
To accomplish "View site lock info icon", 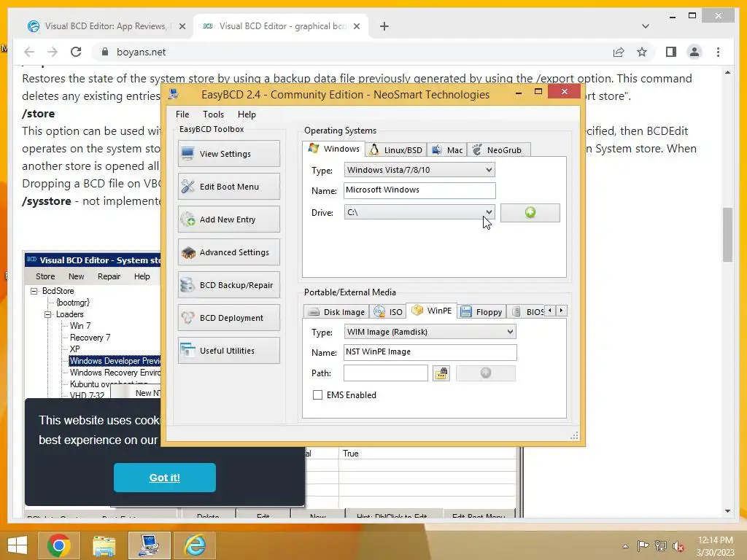I will (x=105, y=52).
